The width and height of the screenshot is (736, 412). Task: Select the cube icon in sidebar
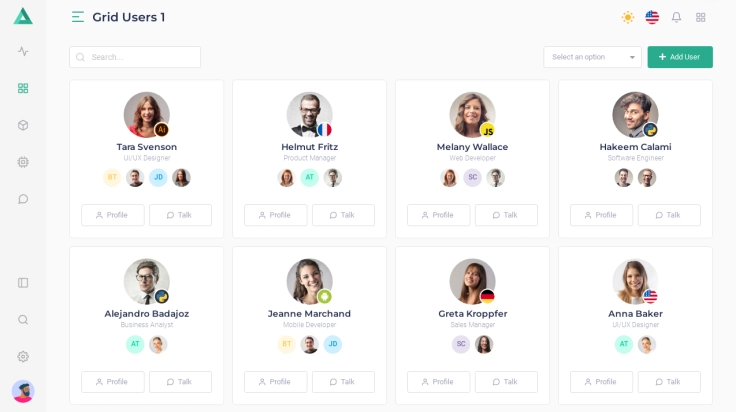tap(23, 125)
